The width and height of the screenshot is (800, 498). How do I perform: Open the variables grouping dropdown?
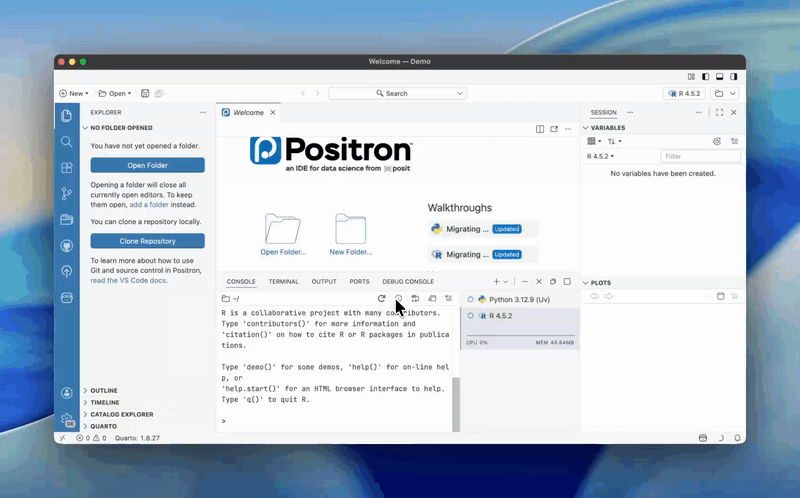click(594, 141)
